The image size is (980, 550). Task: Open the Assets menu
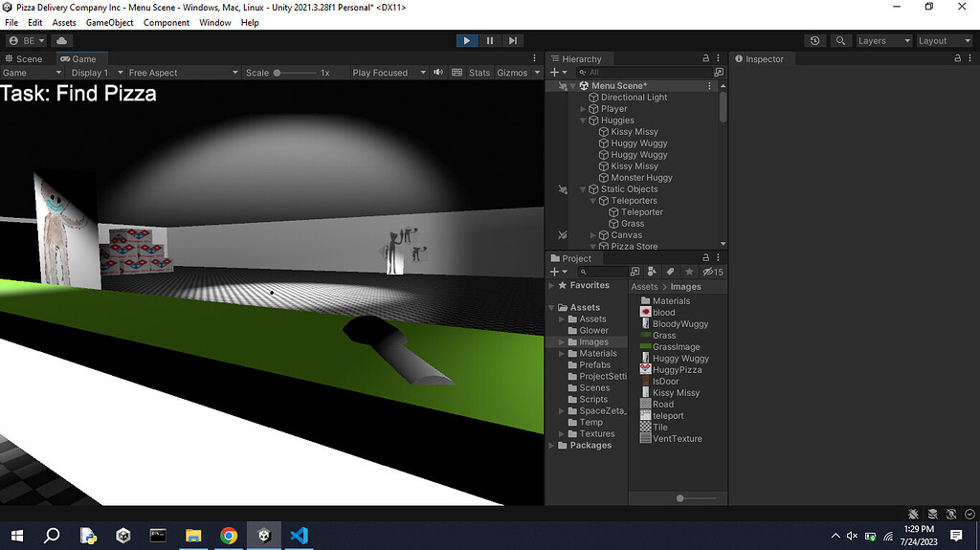(64, 23)
